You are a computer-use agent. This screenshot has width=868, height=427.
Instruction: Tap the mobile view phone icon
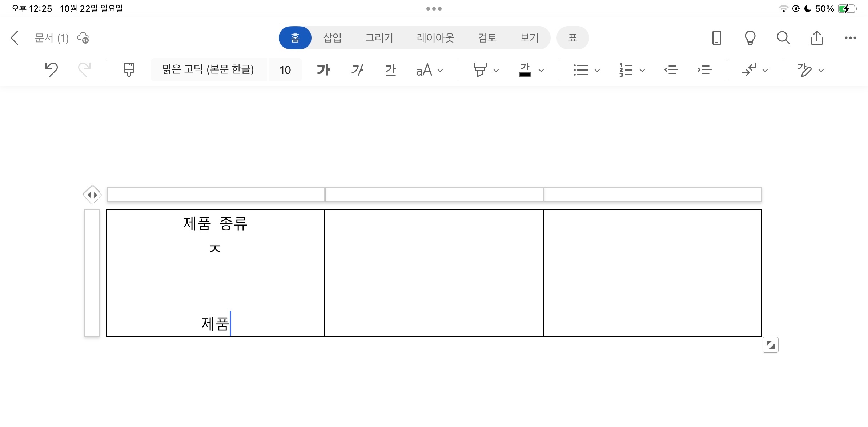pos(716,38)
